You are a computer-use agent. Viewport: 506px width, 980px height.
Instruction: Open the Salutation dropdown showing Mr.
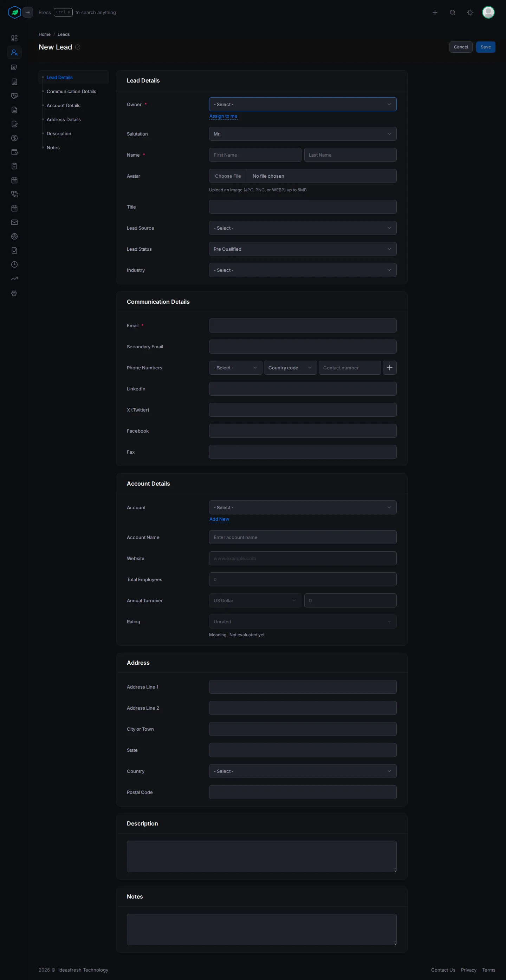coord(303,134)
